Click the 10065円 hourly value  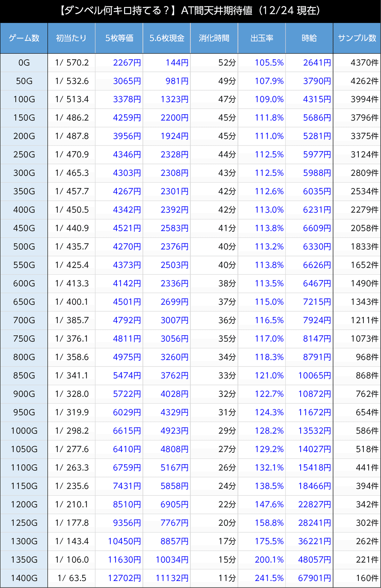pyautogui.click(x=314, y=376)
